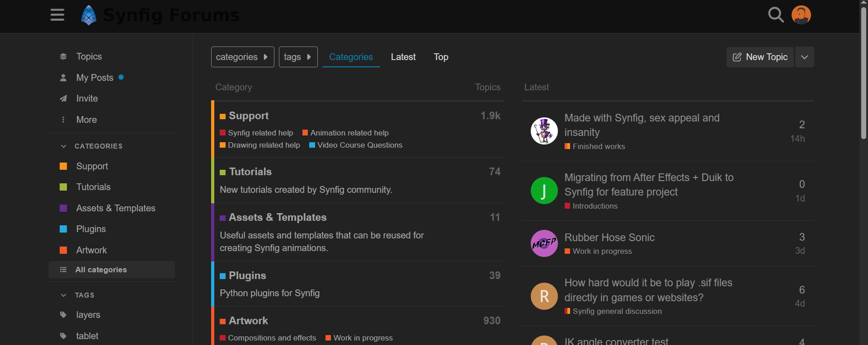Open the tags filter dropdown

[298, 57]
